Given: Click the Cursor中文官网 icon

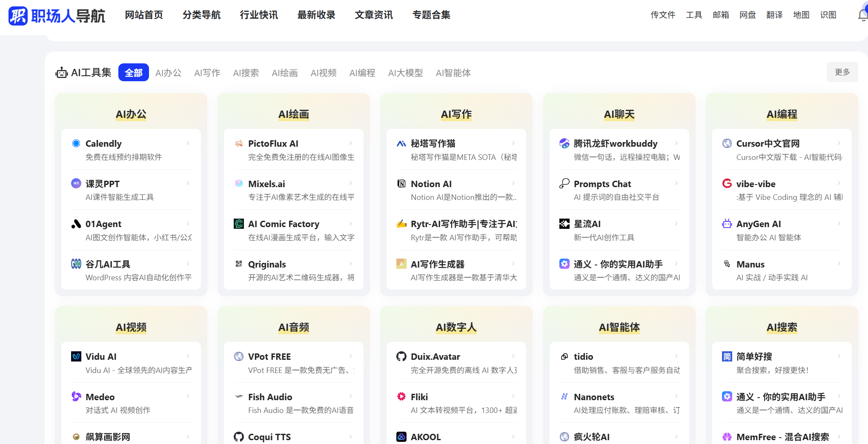Looking at the screenshot, I should (727, 143).
